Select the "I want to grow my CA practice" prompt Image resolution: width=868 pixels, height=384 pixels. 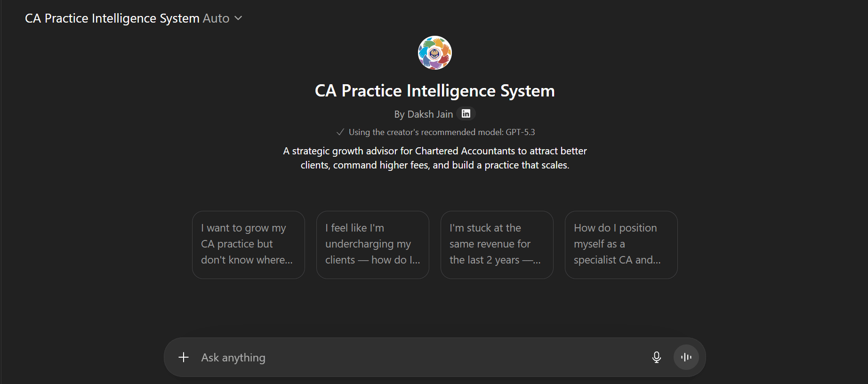[249, 245]
